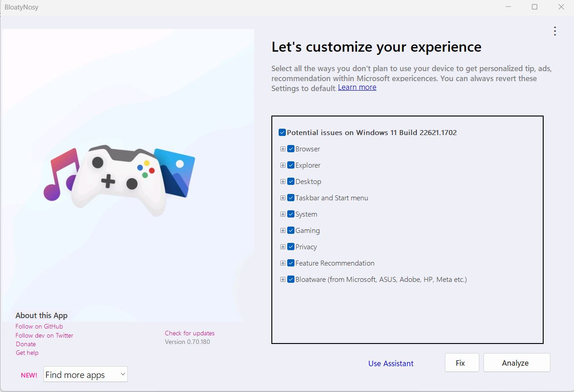Expand the Explorer tree node
The width and height of the screenshot is (574, 392).
click(x=283, y=165)
